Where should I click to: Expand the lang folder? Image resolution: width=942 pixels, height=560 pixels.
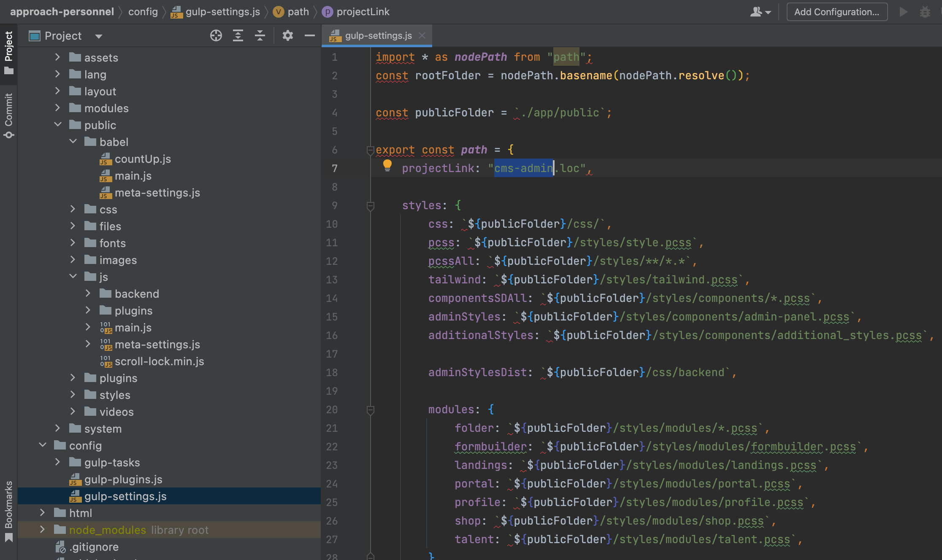tap(58, 74)
